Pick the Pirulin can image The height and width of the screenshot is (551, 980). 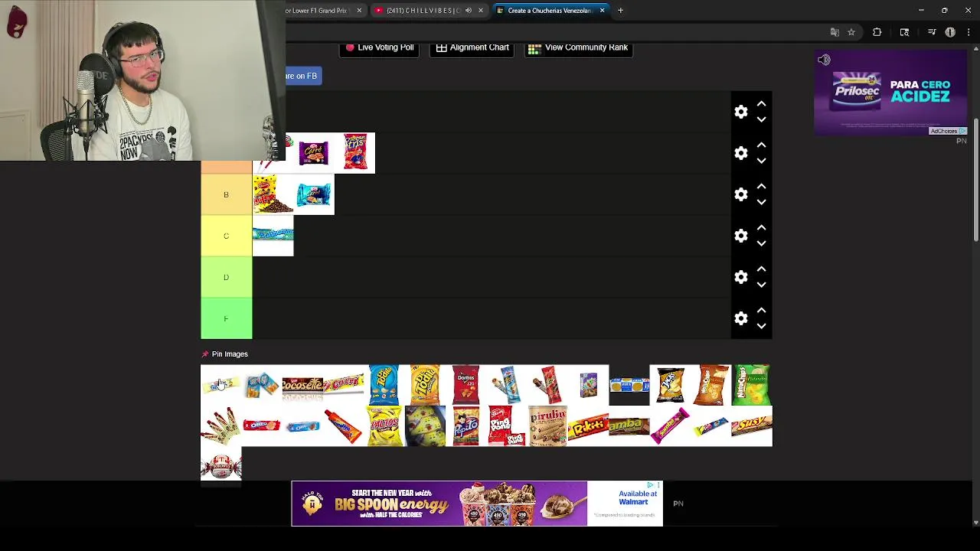(x=547, y=426)
